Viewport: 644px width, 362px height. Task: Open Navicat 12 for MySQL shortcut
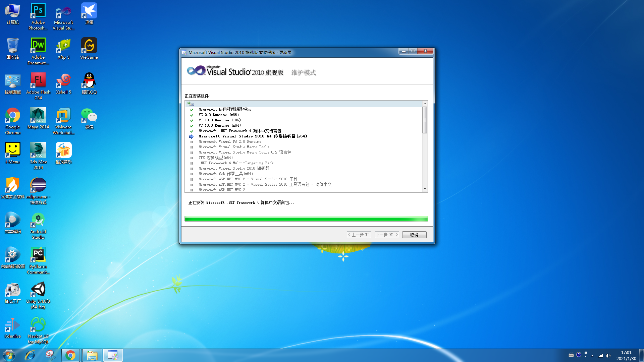coord(38,330)
